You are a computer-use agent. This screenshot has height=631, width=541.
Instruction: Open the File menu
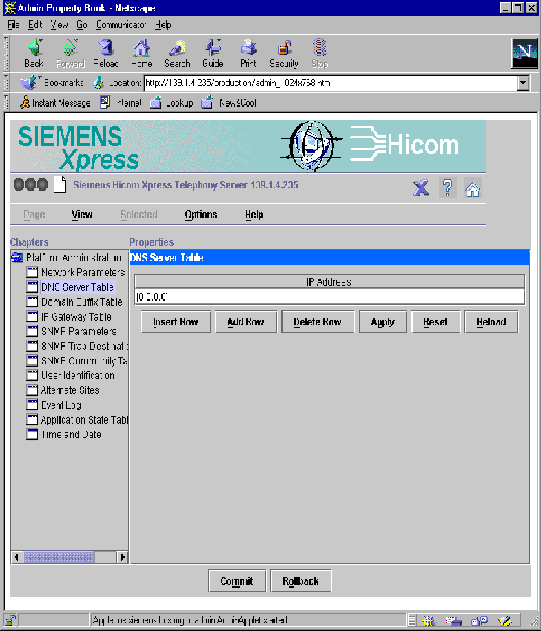[x=13, y=25]
